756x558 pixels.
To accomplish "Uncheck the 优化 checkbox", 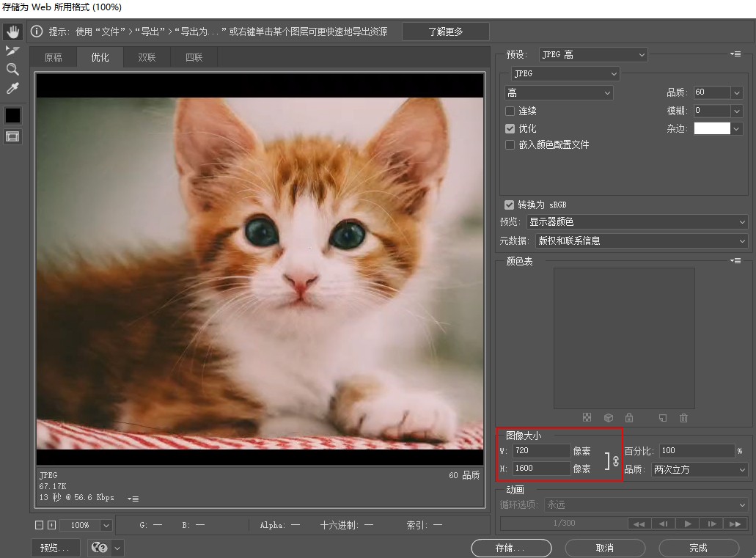I will (x=510, y=128).
